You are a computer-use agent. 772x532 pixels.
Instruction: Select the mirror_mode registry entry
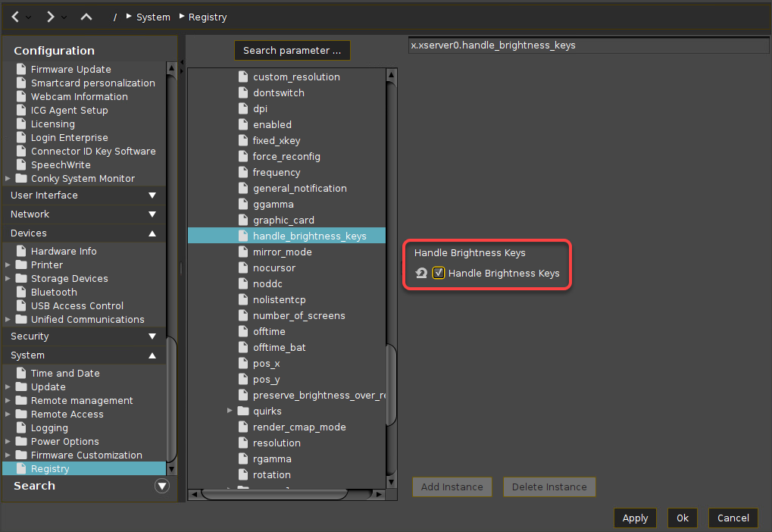click(x=282, y=252)
